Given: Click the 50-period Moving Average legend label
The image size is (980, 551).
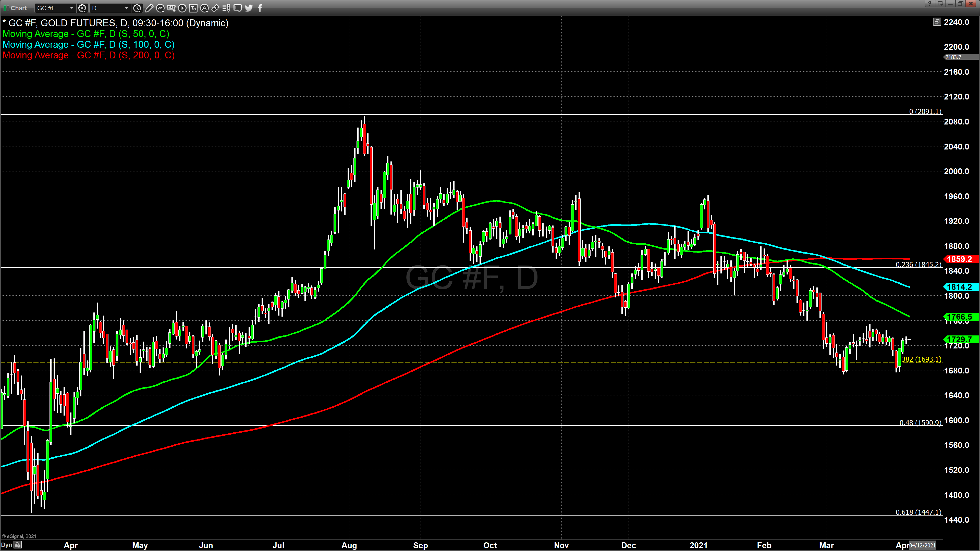Looking at the screenshot, I should click(85, 34).
